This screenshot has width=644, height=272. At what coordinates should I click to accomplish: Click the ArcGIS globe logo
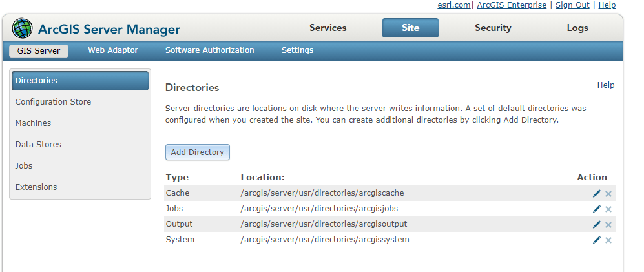[22, 28]
